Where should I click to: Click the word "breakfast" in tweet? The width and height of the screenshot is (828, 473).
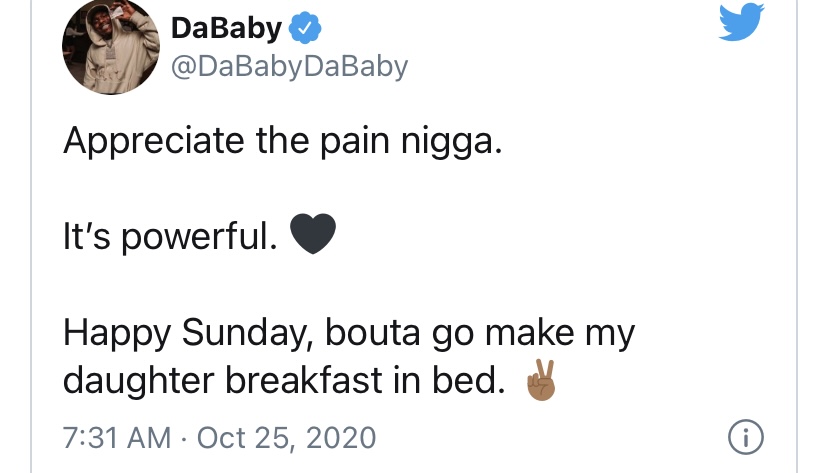coord(304,380)
